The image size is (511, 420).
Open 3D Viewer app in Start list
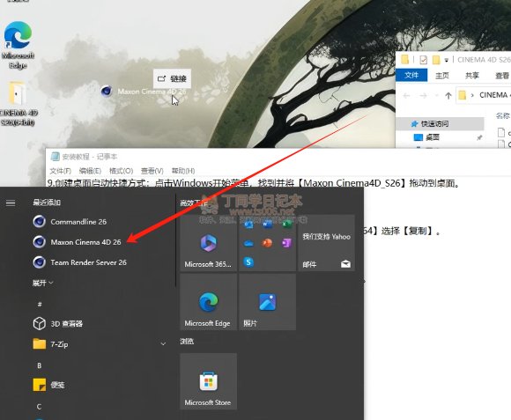pos(58,324)
